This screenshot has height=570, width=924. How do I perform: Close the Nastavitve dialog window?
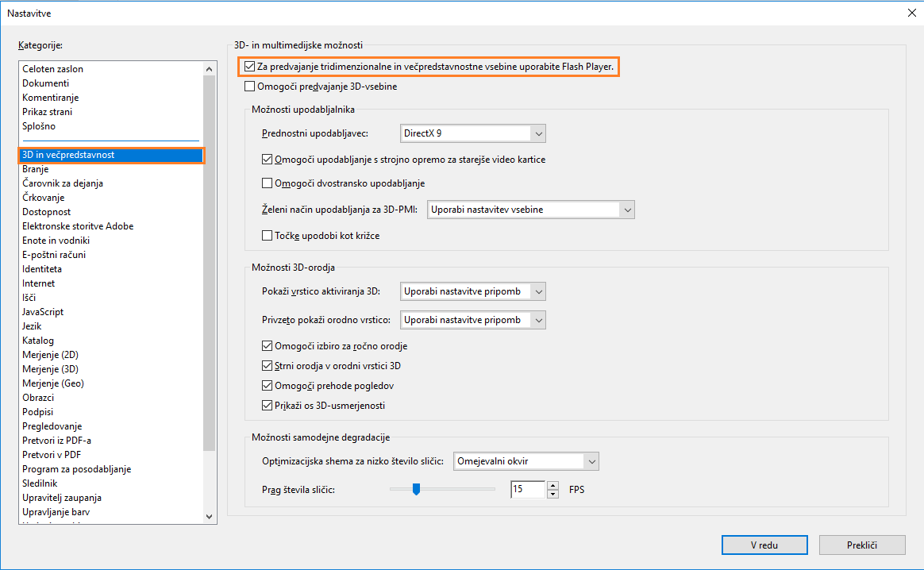(x=911, y=13)
